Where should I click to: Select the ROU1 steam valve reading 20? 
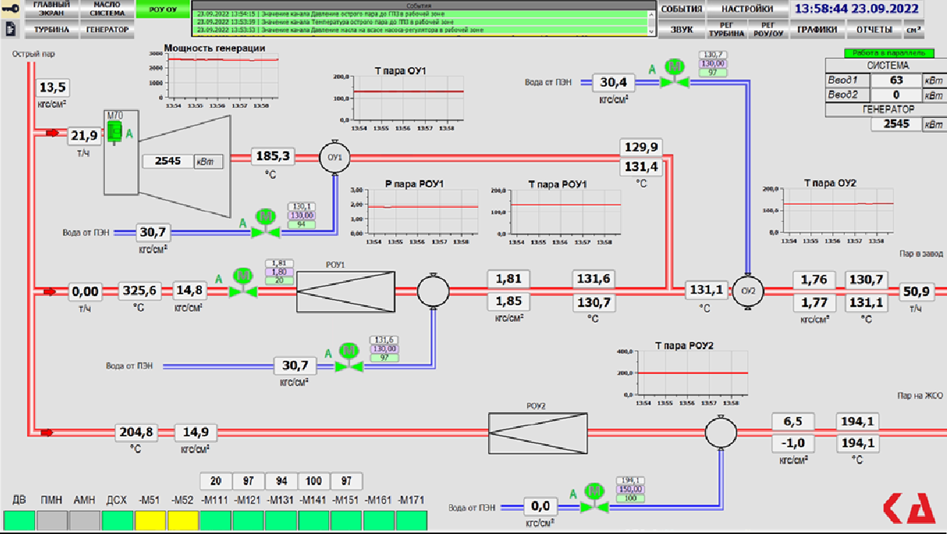(243, 283)
